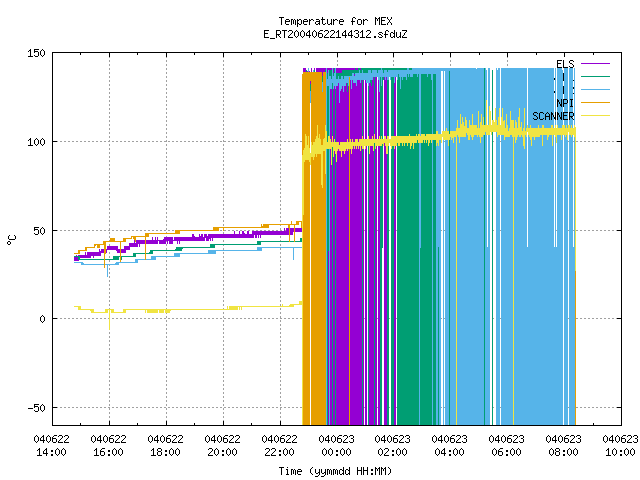Click the x-axis label '040623 10:00'
The image size is (640, 480).
(x=620, y=446)
